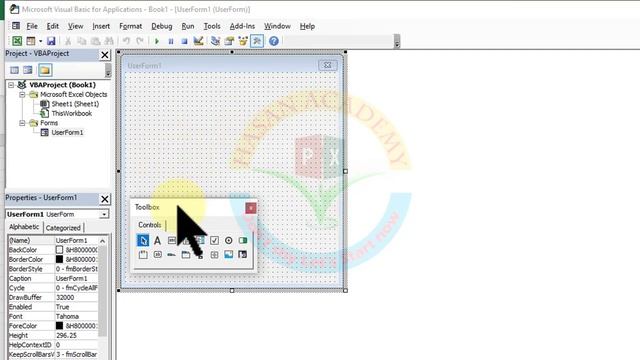The height and width of the screenshot is (360, 640).
Task: Click the Find binoculars icon
Action: (109, 41)
